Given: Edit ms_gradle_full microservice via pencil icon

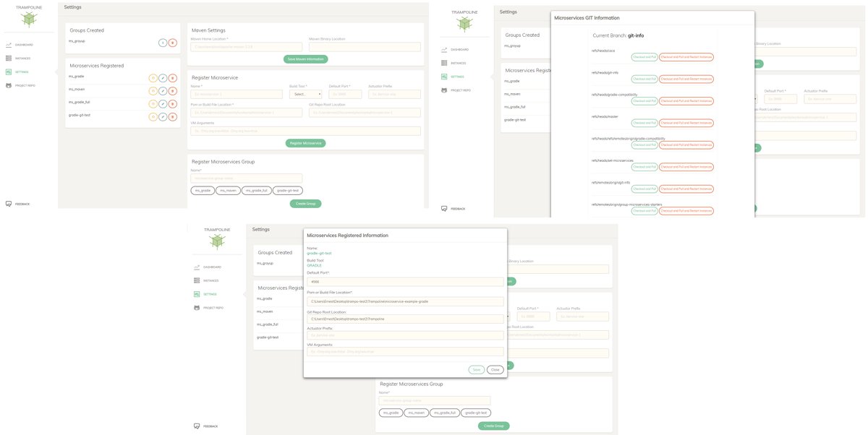Looking at the screenshot, I should coord(163,103).
